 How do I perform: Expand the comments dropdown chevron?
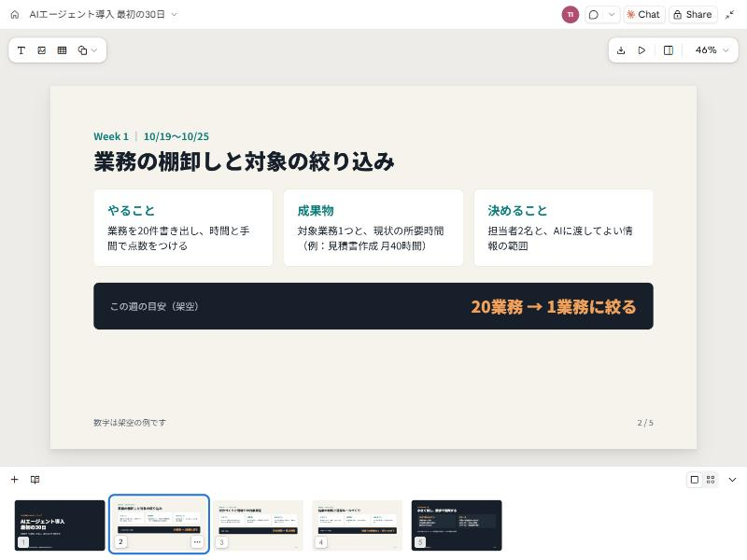(x=612, y=14)
